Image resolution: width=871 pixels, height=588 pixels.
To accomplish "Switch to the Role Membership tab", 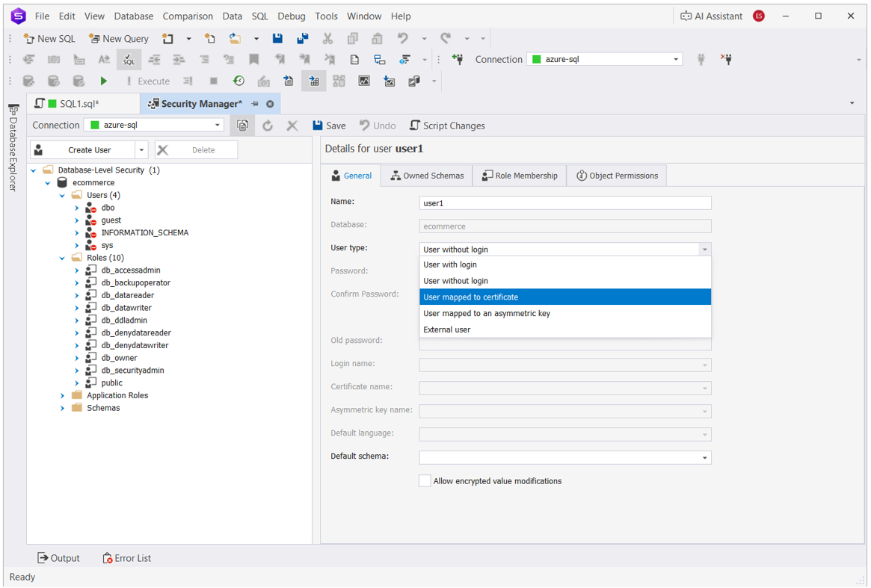I will (520, 176).
